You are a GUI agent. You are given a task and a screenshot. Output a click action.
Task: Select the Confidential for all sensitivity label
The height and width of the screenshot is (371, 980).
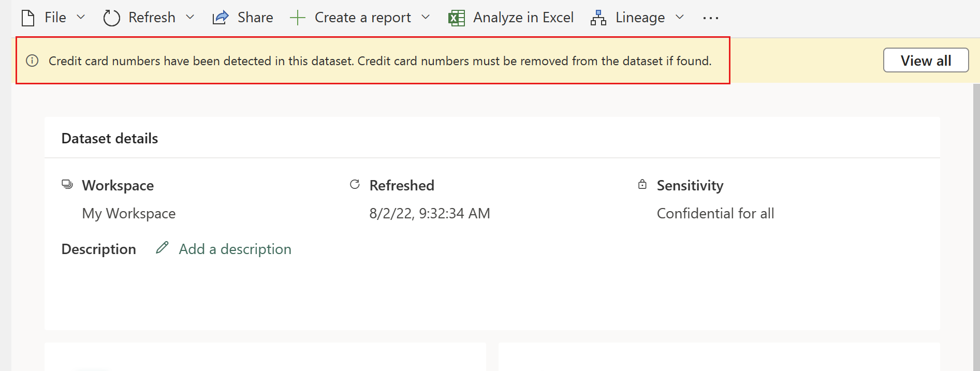pos(715,213)
